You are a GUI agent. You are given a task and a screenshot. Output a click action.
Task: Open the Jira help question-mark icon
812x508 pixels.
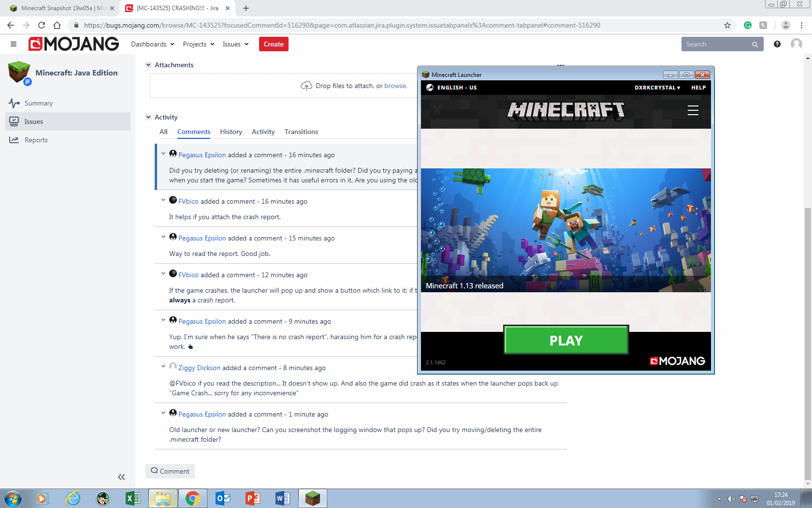(x=777, y=44)
